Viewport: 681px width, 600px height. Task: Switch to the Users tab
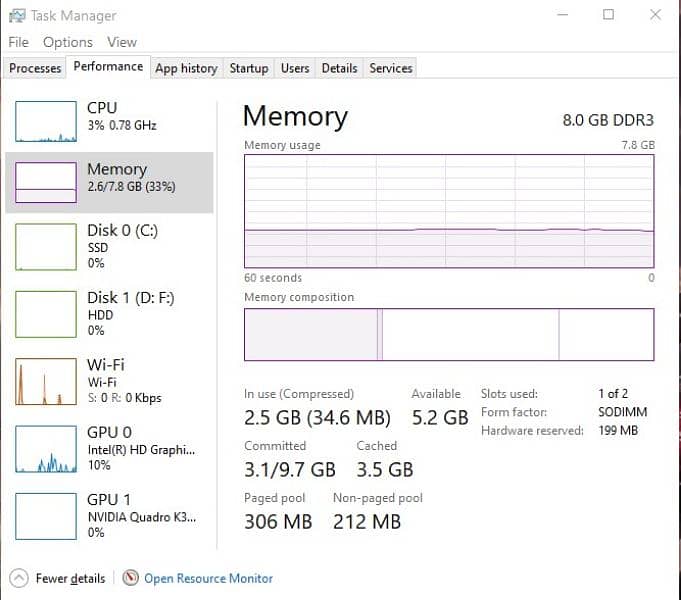[294, 68]
